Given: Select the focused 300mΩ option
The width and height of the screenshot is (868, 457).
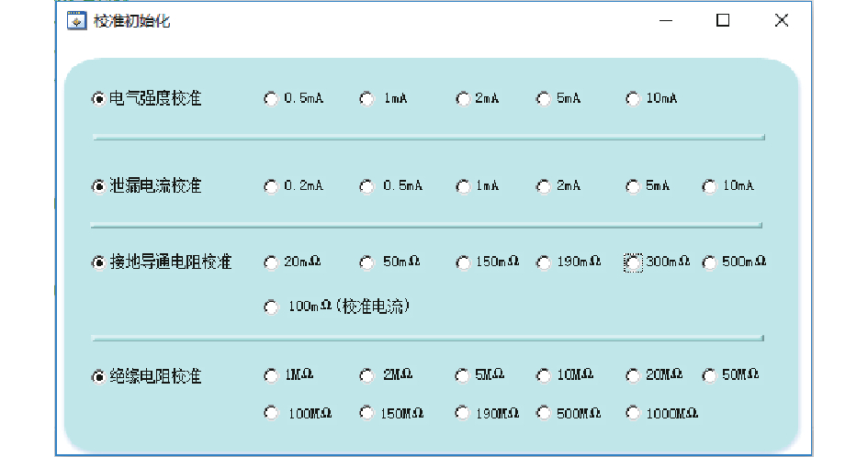Looking at the screenshot, I should [x=633, y=262].
